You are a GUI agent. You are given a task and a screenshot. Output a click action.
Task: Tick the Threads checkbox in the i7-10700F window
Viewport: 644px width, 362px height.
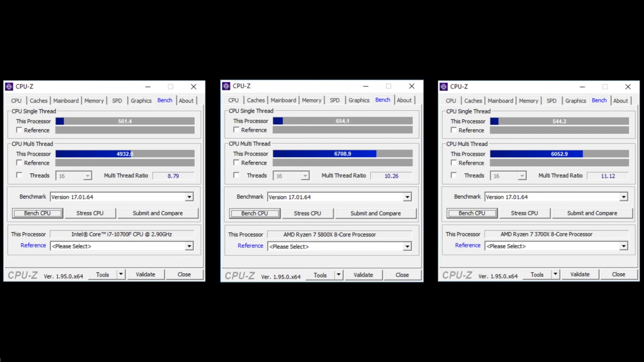point(19,175)
